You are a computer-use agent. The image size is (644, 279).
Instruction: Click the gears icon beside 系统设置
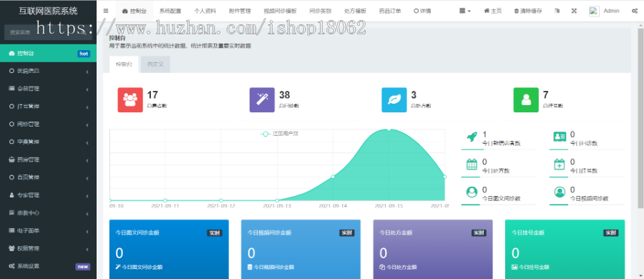click(x=11, y=266)
